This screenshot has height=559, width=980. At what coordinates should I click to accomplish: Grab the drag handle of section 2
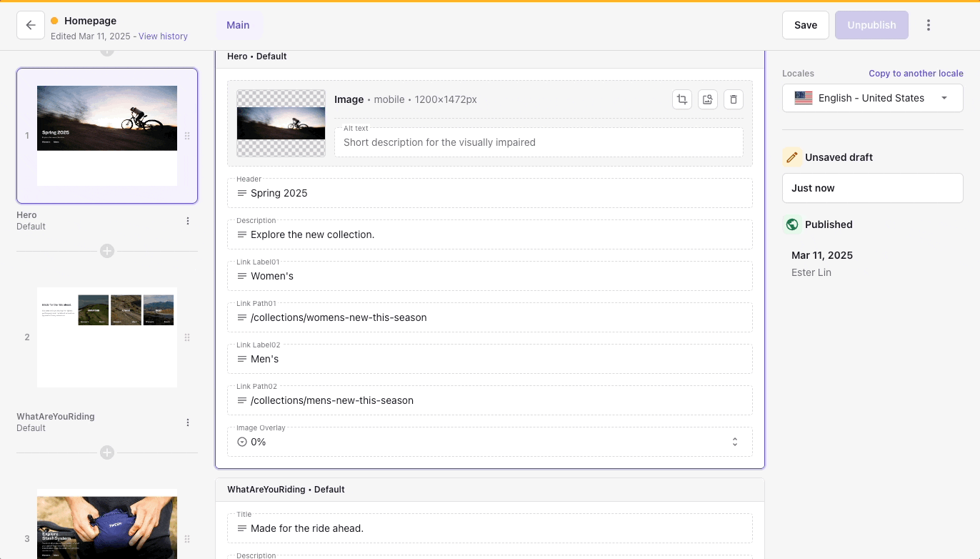(187, 337)
